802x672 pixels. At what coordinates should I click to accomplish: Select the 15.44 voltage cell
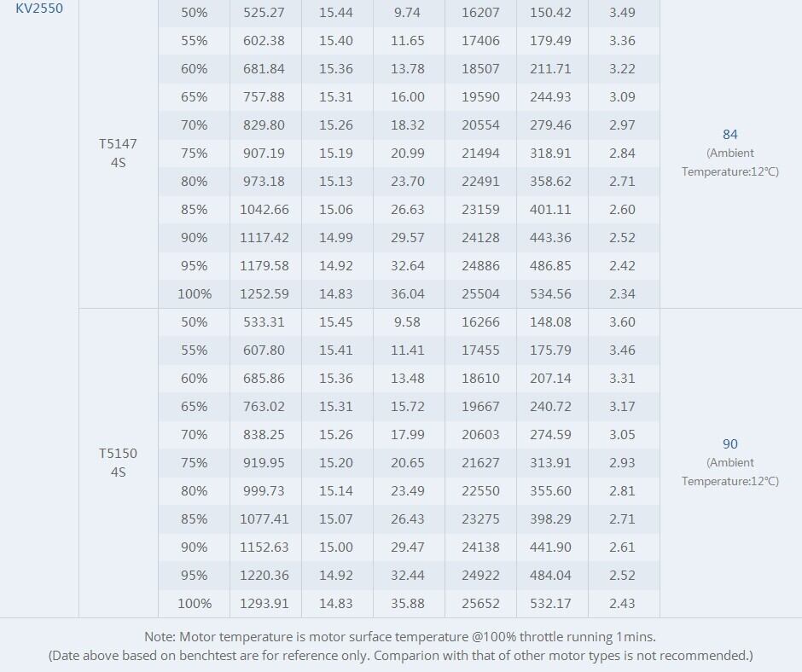pyautogui.click(x=336, y=13)
